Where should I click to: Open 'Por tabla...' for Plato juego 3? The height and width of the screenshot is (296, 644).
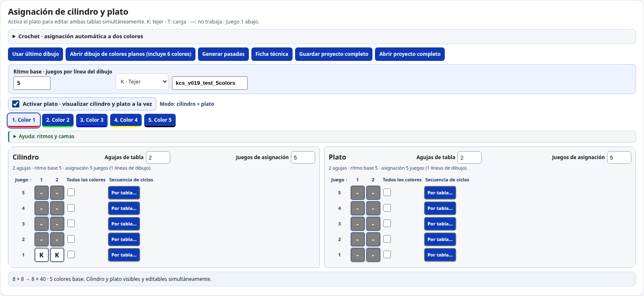coord(440,224)
